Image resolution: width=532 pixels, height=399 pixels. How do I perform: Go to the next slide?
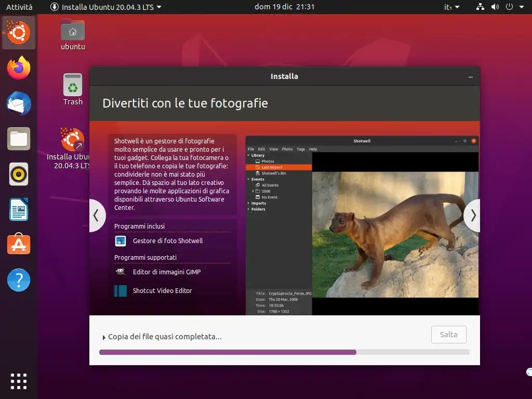(x=472, y=216)
